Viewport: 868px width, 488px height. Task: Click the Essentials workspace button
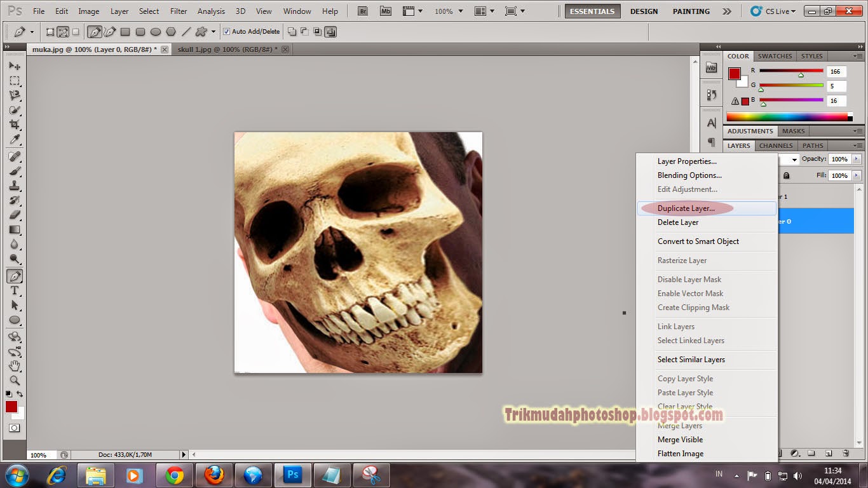click(592, 11)
